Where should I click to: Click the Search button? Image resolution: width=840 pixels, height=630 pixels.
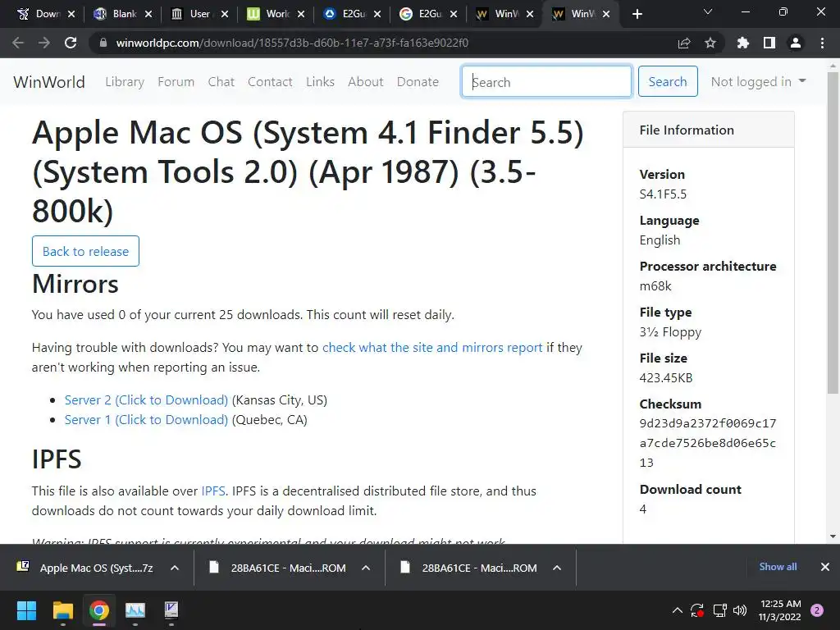(668, 81)
